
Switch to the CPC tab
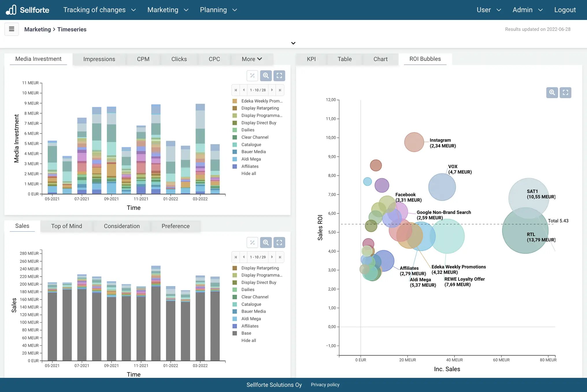point(214,59)
